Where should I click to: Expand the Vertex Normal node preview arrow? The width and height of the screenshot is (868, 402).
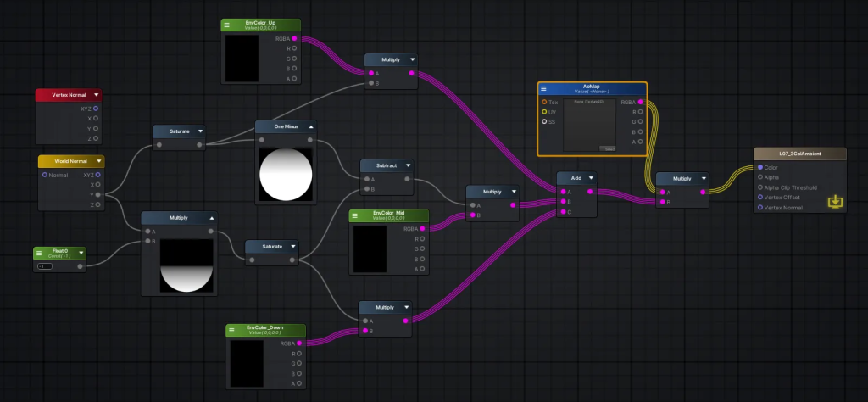(96, 95)
